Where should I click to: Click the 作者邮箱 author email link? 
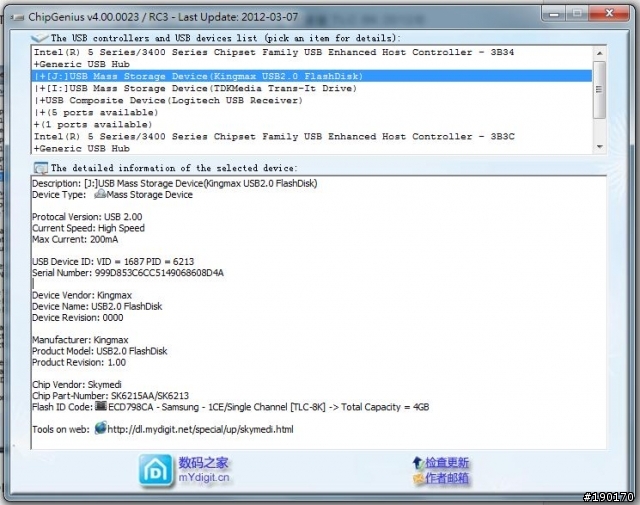point(447,478)
